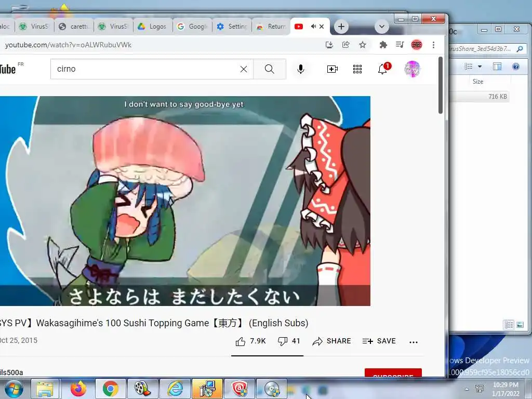532x399 pixels.
Task: Switch to the caretti tab
Action: pos(74,26)
